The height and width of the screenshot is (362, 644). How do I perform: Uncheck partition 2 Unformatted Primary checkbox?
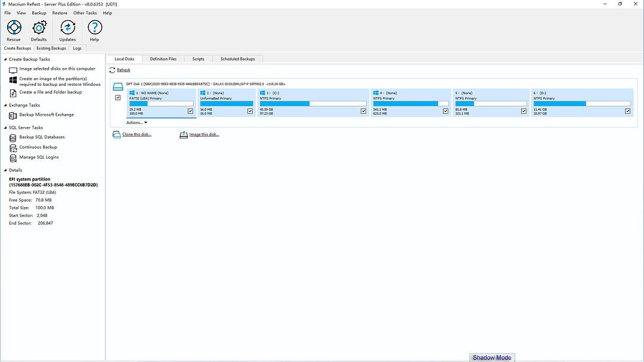(250, 111)
